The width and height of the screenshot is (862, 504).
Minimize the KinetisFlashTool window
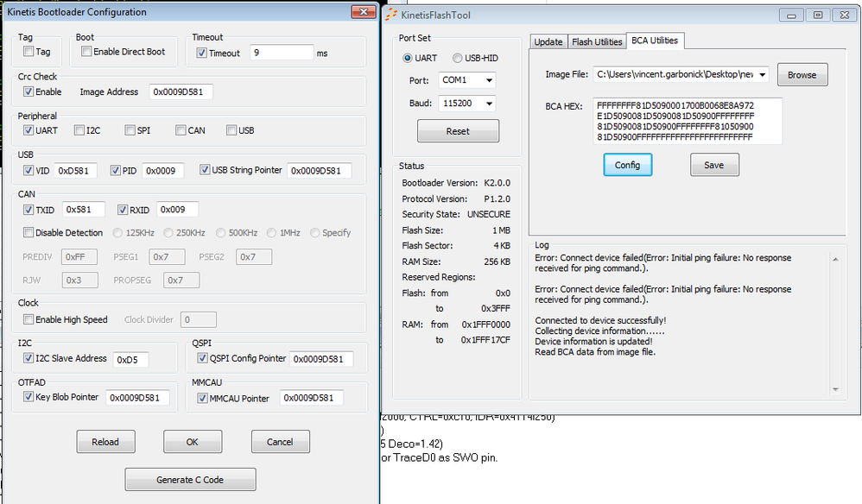(x=791, y=16)
